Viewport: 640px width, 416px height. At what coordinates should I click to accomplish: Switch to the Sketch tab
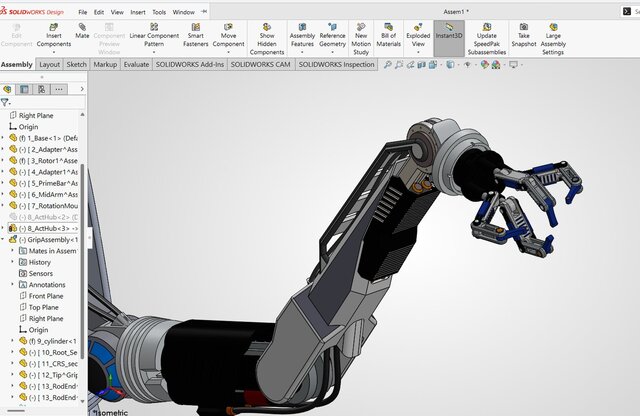click(x=76, y=65)
